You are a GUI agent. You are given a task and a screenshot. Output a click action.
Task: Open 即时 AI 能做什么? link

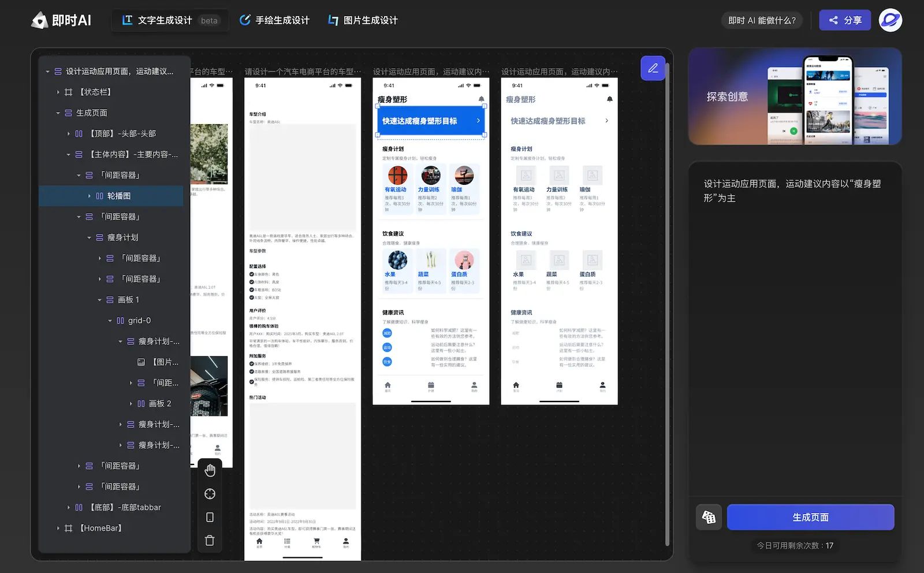[x=762, y=20]
